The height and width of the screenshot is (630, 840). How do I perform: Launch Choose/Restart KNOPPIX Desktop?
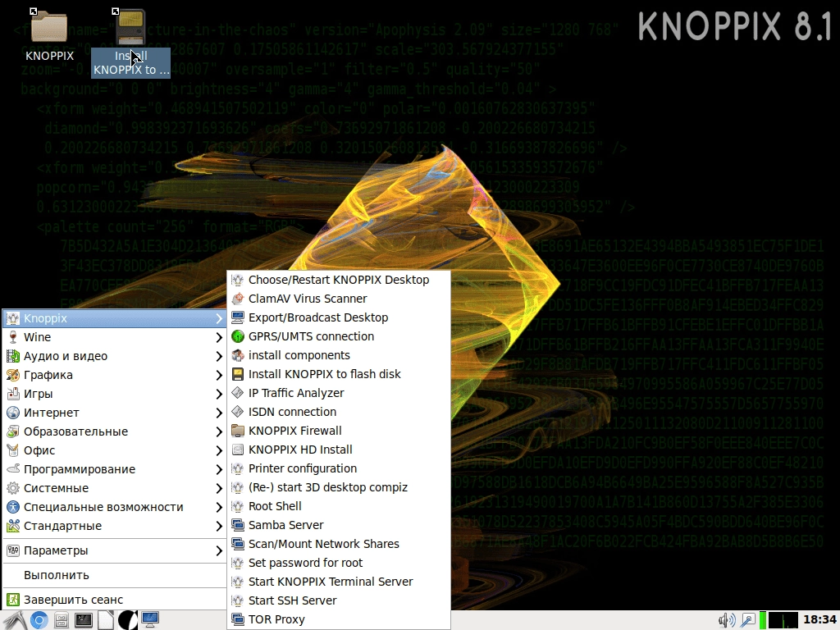339,280
